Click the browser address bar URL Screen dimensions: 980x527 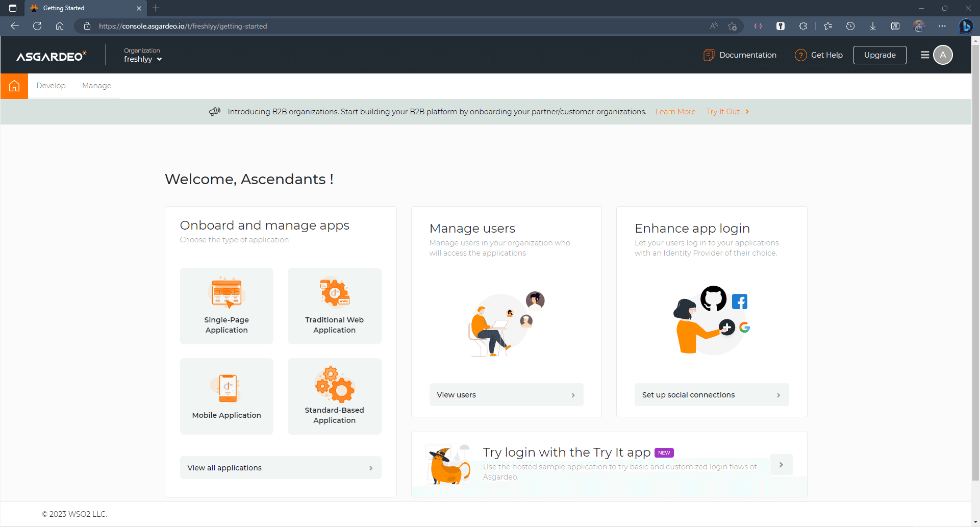(x=183, y=26)
